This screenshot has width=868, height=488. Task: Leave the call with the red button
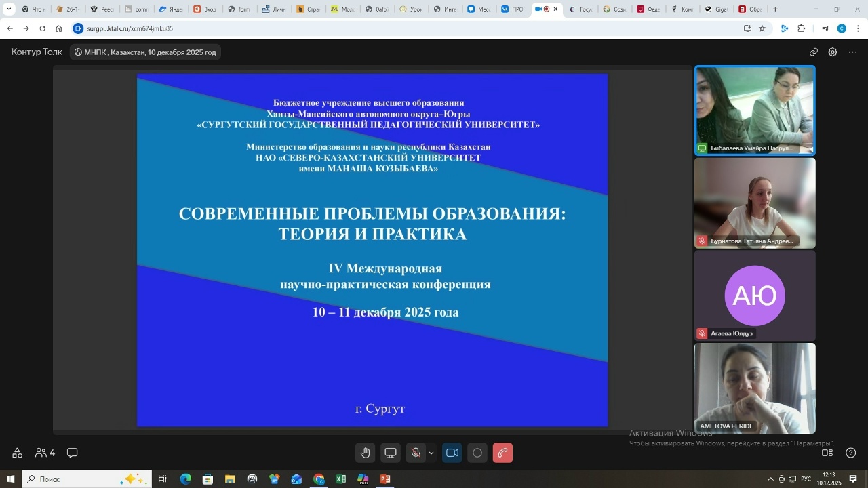tap(502, 453)
